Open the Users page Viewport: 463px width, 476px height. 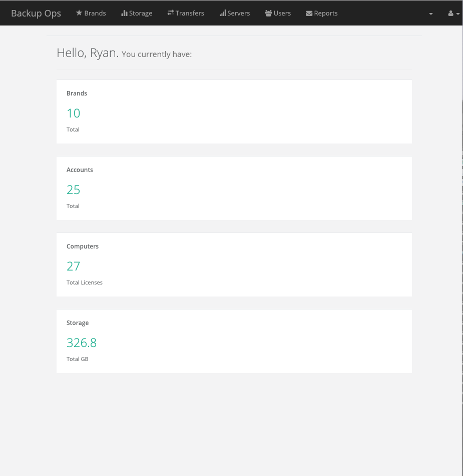[278, 13]
